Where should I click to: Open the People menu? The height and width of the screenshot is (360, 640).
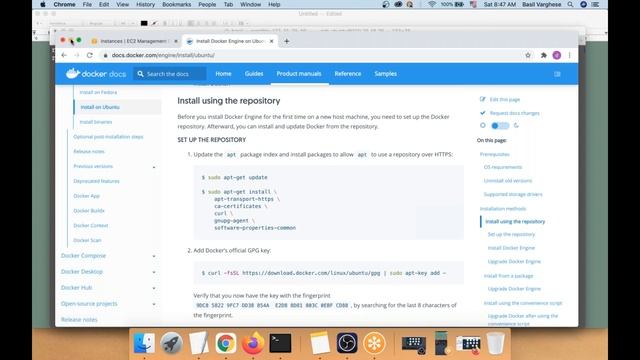[x=207, y=4]
